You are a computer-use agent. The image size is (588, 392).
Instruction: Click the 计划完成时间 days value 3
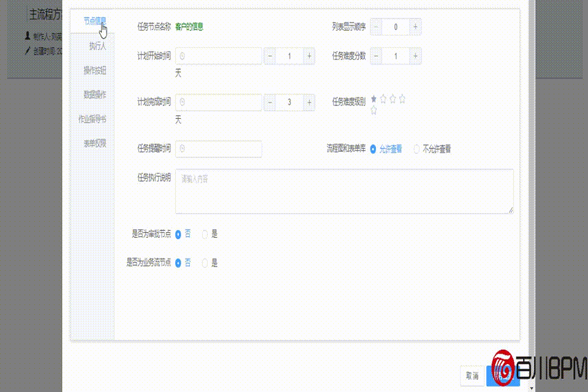point(289,102)
